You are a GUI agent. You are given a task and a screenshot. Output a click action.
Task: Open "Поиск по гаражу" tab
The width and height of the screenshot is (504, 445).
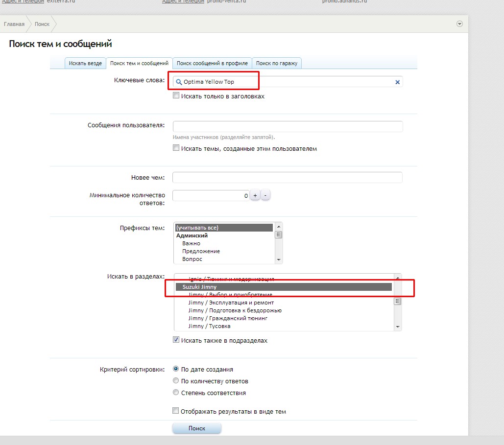point(277,63)
